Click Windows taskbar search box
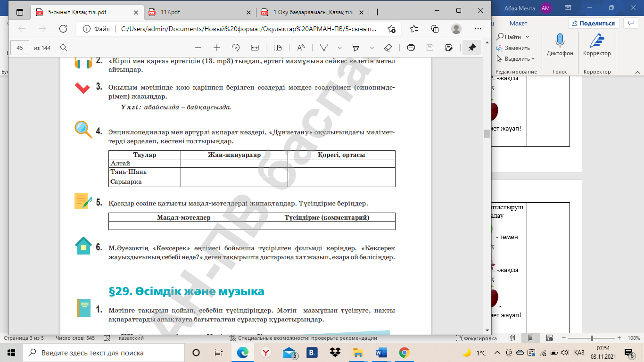Image resolution: width=644 pixels, height=362 pixels. click(x=103, y=353)
